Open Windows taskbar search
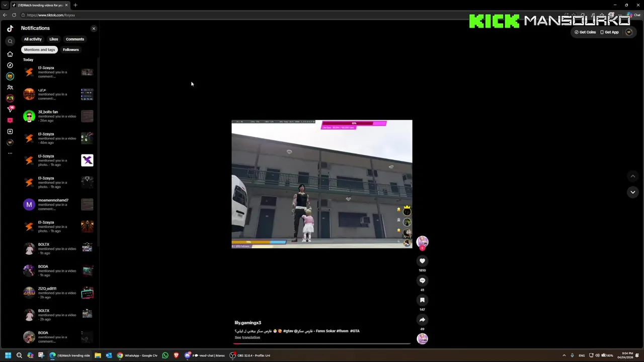The width and height of the screenshot is (644, 362). [19, 355]
